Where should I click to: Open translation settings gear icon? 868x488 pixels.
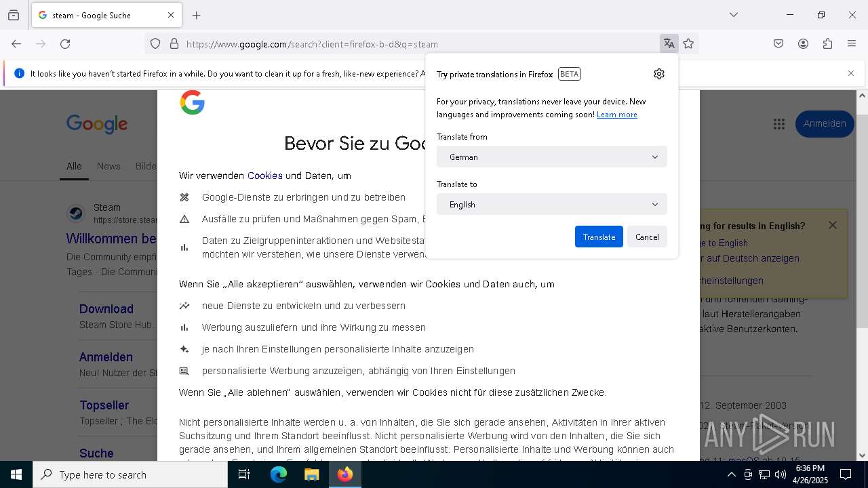[x=659, y=74]
